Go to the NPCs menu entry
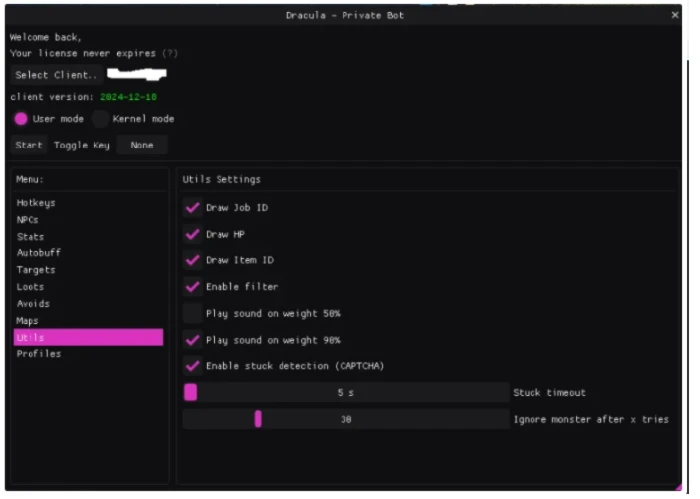700x499 pixels. point(28,220)
